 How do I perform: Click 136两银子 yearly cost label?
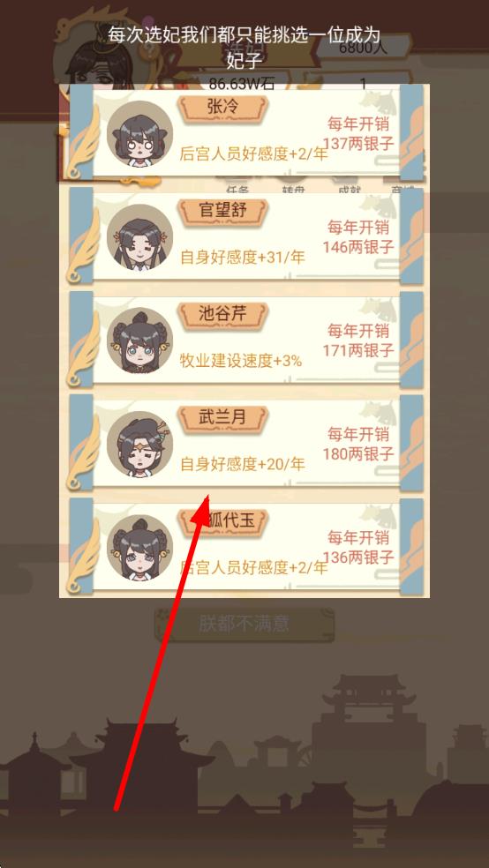pos(359,557)
